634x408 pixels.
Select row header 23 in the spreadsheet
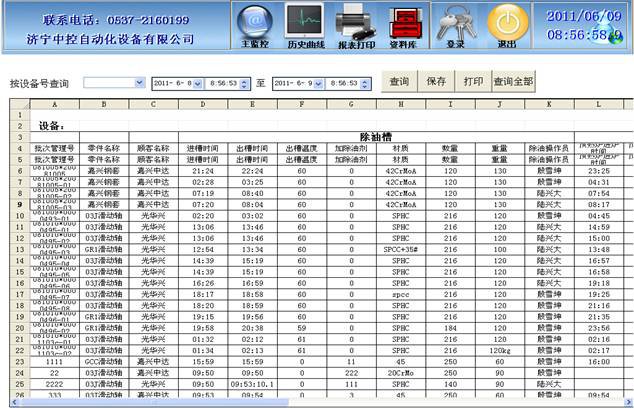click(15, 360)
